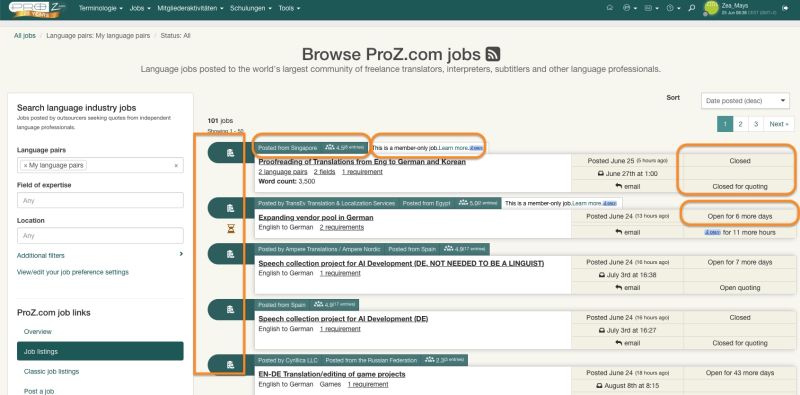Click Posted by TransEv Translation & Localization Services
The height and width of the screenshot is (395, 800).
click(x=327, y=203)
